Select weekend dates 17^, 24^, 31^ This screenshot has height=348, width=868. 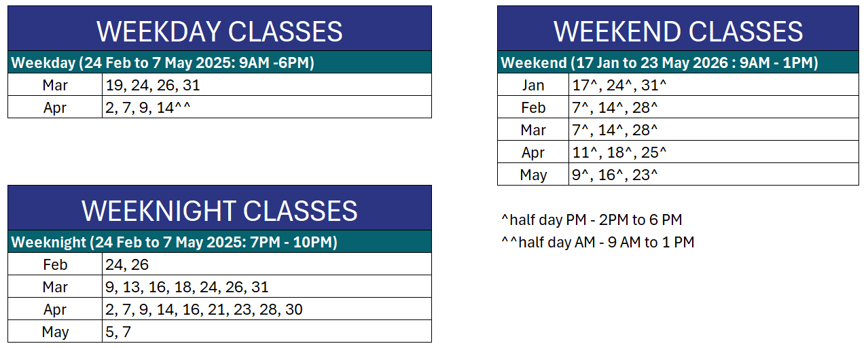(x=619, y=85)
